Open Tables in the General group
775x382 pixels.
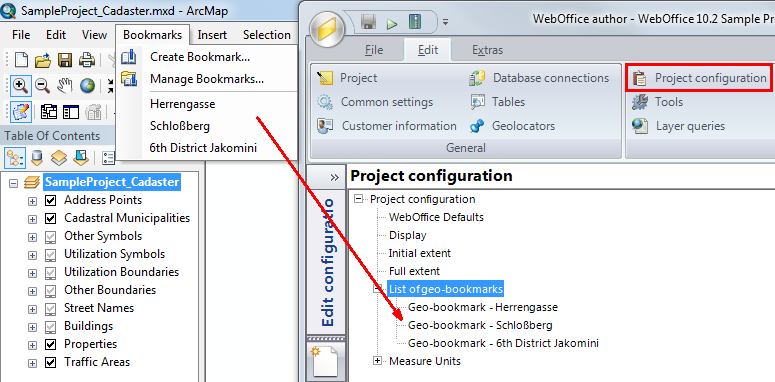point(497,102)
